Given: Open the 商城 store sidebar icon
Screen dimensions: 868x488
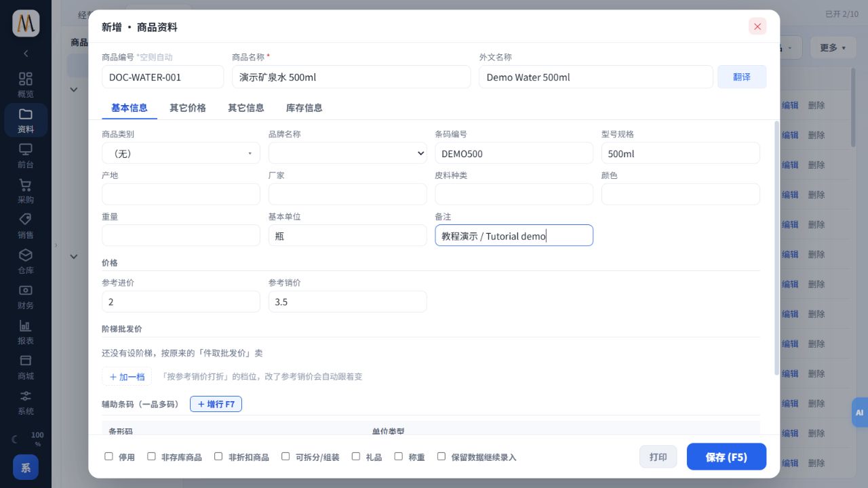Looking at the screenshot, I should 25,367.
